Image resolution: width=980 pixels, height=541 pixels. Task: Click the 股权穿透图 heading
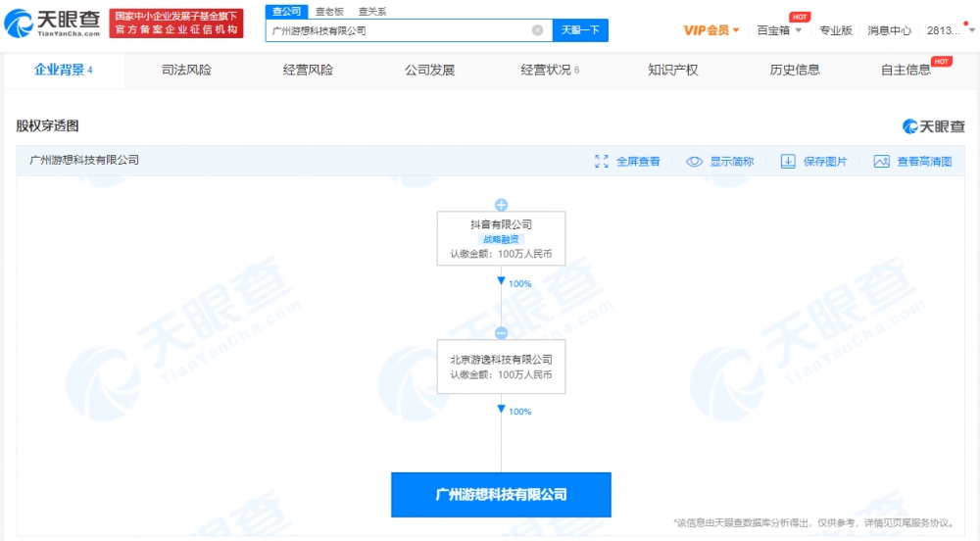(47, 125)
